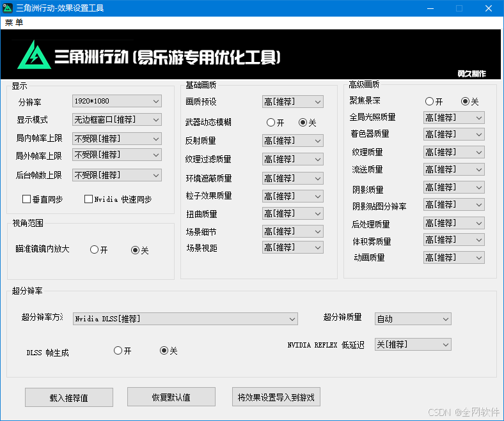The image size is (504, 421).
Task: Open the 扭曲质量 dropdown
Action: 293,213
